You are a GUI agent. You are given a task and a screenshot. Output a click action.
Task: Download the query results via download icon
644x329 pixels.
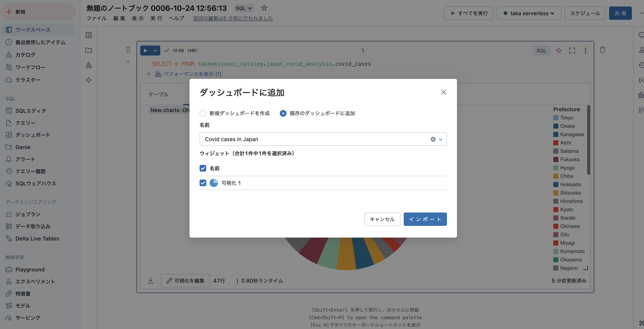(151, 281)
